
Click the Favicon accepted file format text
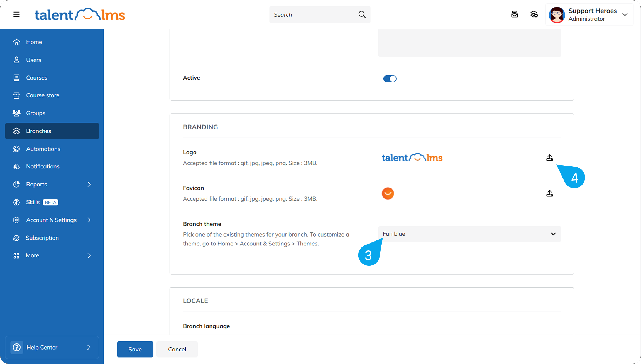250,199
